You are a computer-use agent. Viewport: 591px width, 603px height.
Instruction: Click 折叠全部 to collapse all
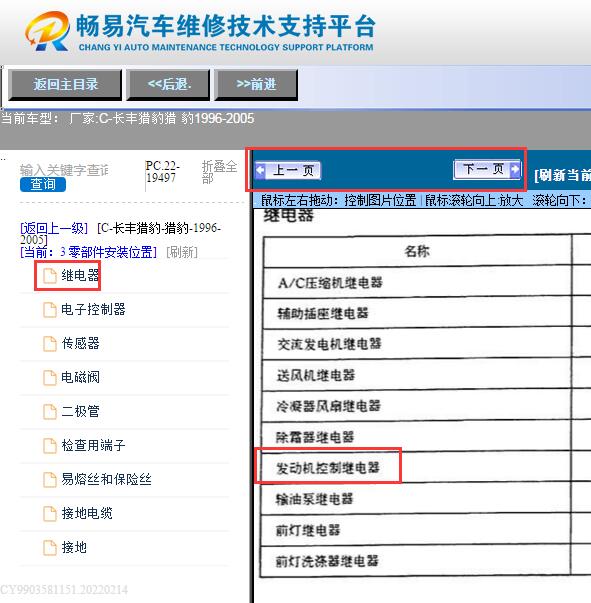(219, 172)
